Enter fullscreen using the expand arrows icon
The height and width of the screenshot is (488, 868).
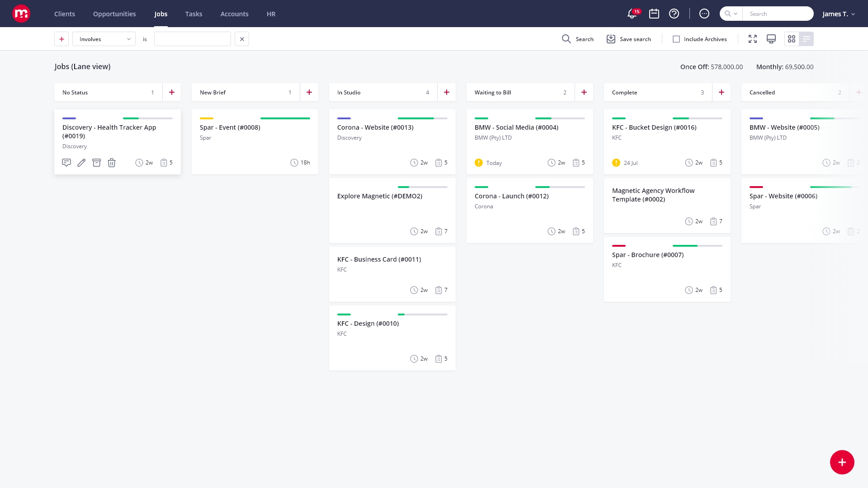point(753,39)
